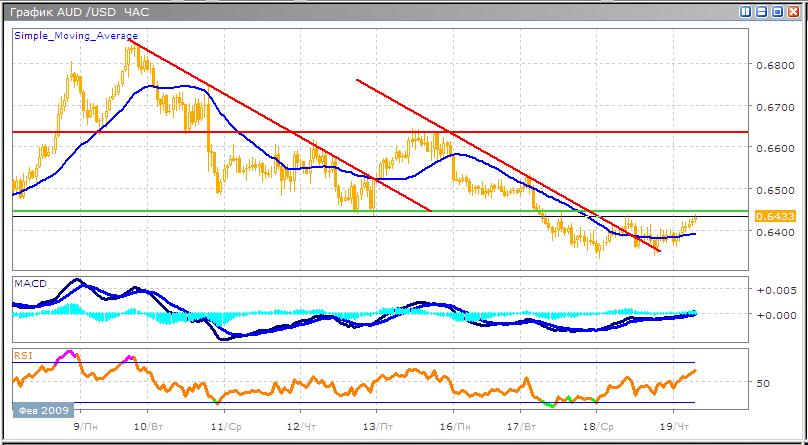Click the RSI scale value 50
The width and height of the screenshot is (808, 445).
point(765,382)
